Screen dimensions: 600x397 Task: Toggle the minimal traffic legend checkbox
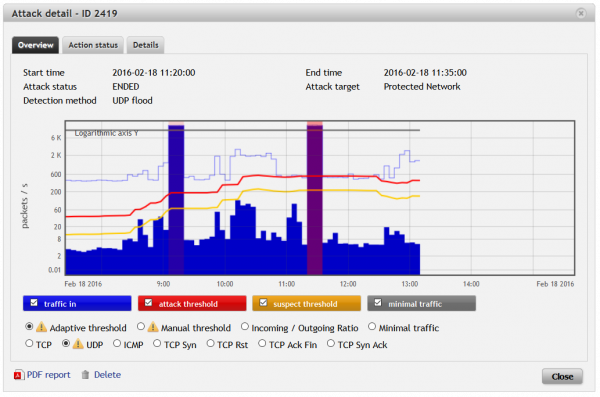(378, 303)
